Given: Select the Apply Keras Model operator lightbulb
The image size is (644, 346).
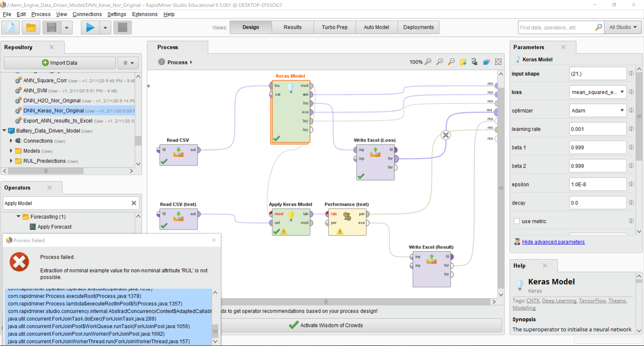Looking at the screenshot, I should pos(291,216).
